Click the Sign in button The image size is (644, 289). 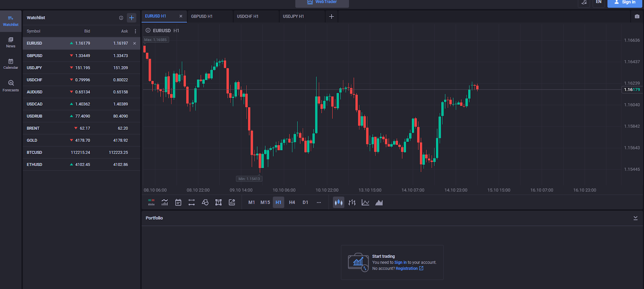tap(625, 2)
